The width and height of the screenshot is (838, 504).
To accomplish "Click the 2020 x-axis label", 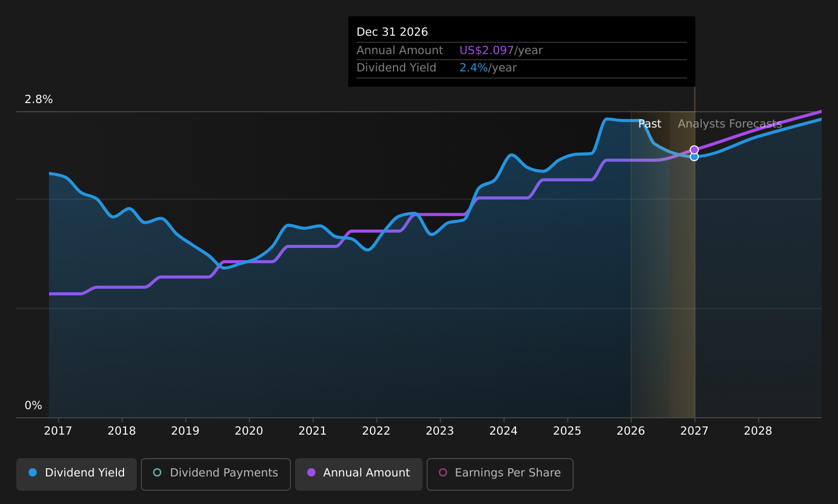I will tap(249, 431).
